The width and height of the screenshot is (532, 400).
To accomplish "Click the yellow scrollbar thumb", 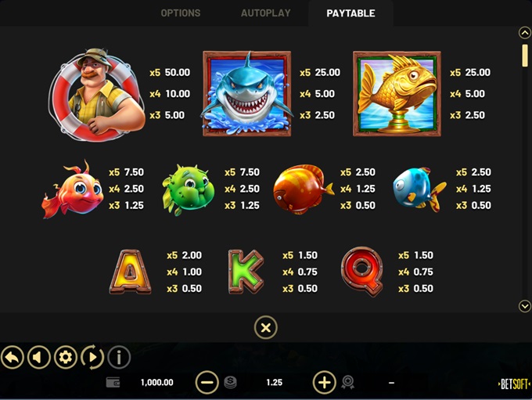I will 525,55.
